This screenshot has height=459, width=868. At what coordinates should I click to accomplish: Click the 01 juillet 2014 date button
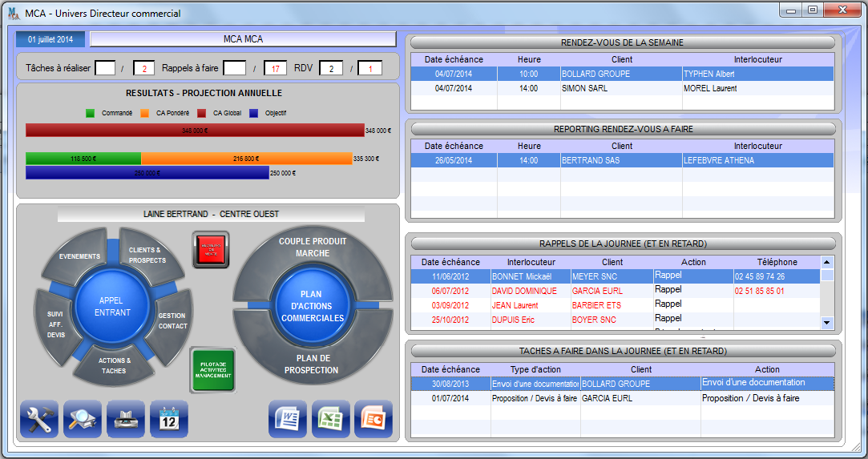point(50,39)
